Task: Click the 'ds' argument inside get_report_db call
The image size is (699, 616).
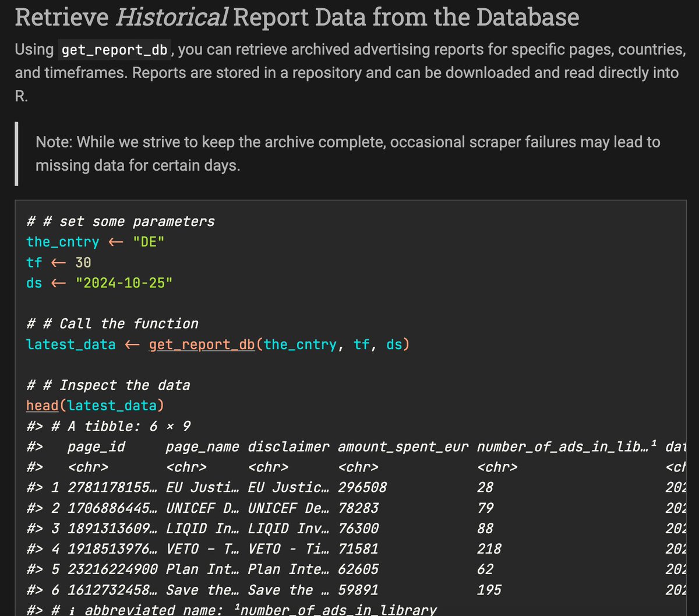Action: click(394, 344)
